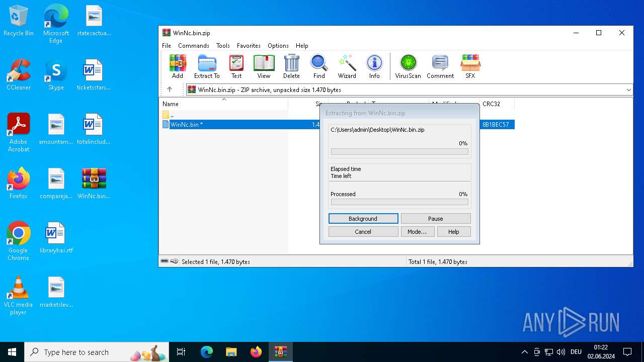The height and width of the screenshot is (362, 644).
Task: Click the 8B1BEC57 CRC value
Action: pos(496,125)
